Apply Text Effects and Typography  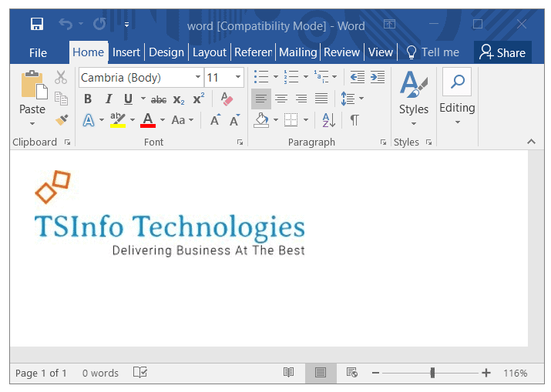[89, 120]
